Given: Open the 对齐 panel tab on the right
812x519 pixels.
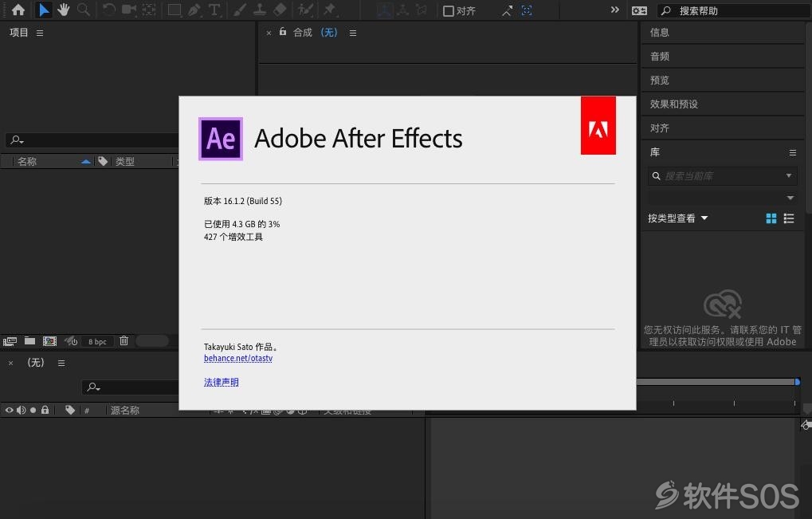Looking at the screenshot, I should click(660, 128).
